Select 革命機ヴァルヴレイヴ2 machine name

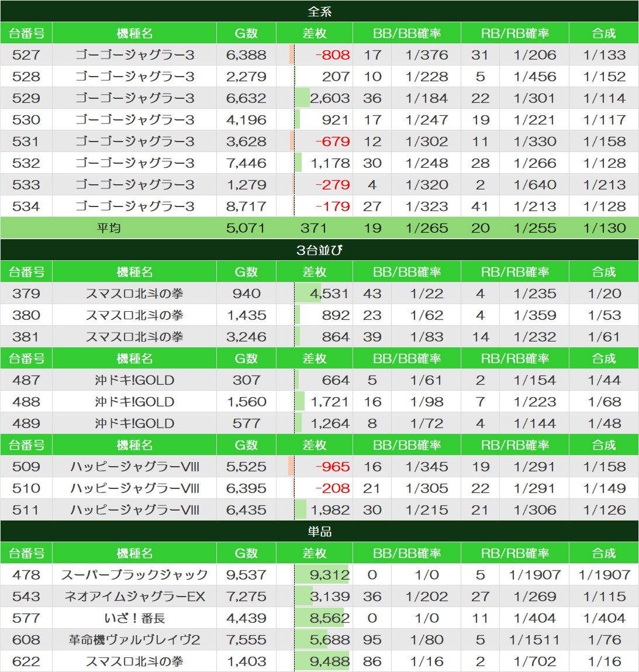[134, 640]
